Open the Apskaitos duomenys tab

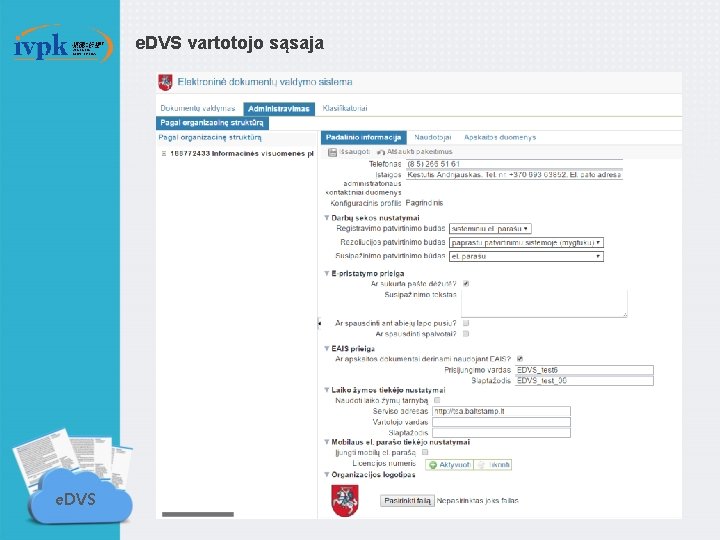pyautogui.click(x=500, y=137)
